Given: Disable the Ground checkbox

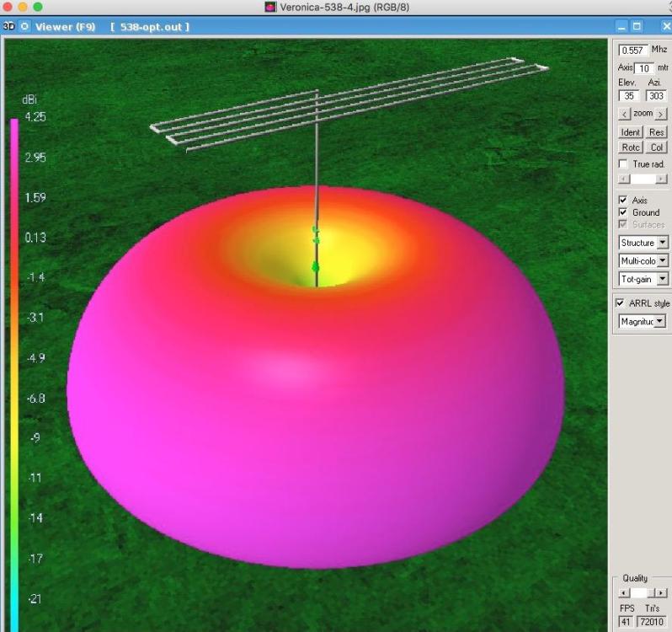Looking at the screenshot, I should coord(623,212).
